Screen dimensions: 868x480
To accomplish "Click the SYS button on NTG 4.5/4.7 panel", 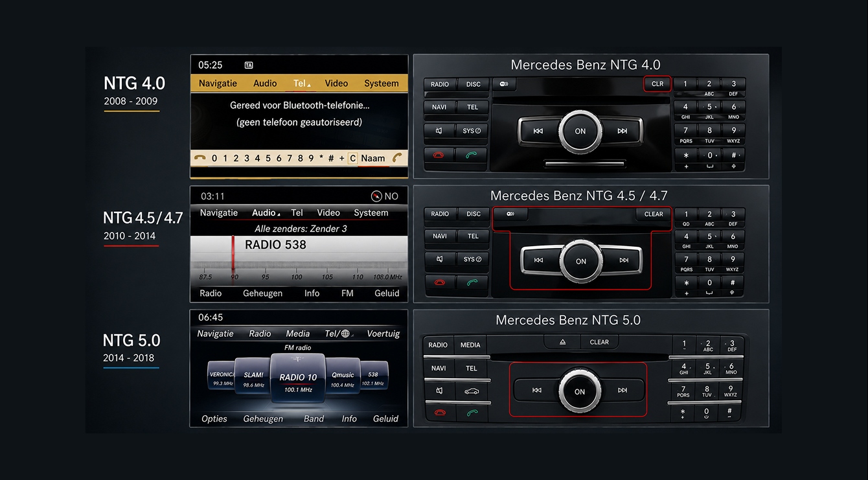I will [x=472, y=259].
